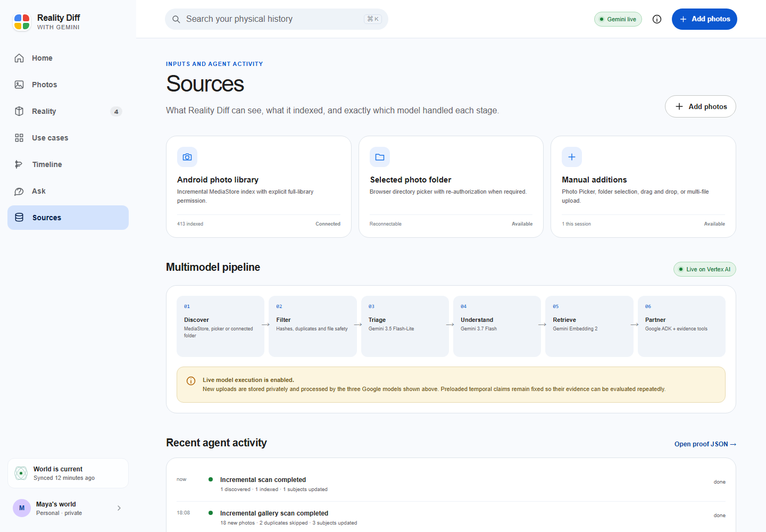Click the '1 this session' label

tap(577, 224)
